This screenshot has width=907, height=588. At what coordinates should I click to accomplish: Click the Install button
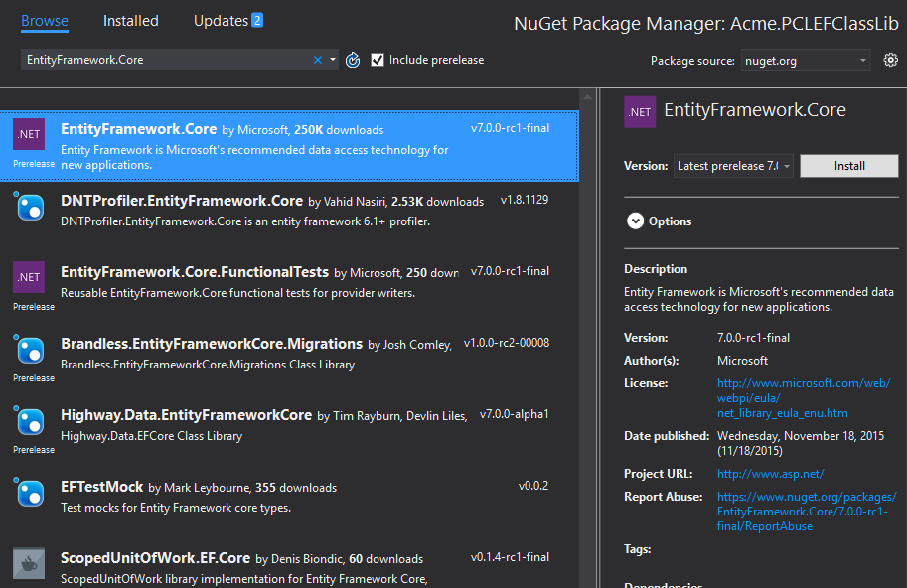click(x=848, y=166)
